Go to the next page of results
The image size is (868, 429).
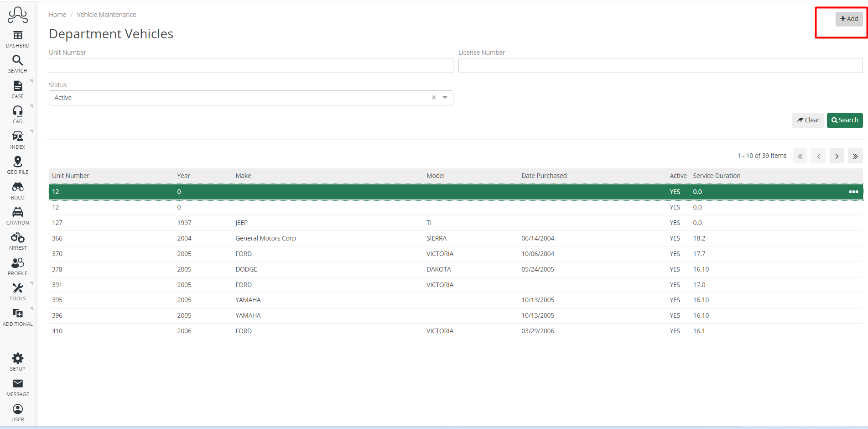point(837,156)
